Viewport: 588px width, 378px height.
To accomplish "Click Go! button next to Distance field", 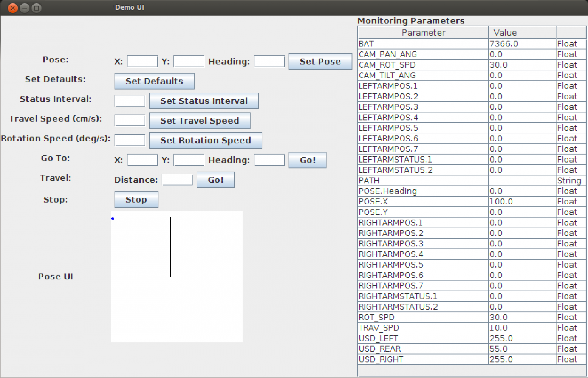I will [215, 180].
